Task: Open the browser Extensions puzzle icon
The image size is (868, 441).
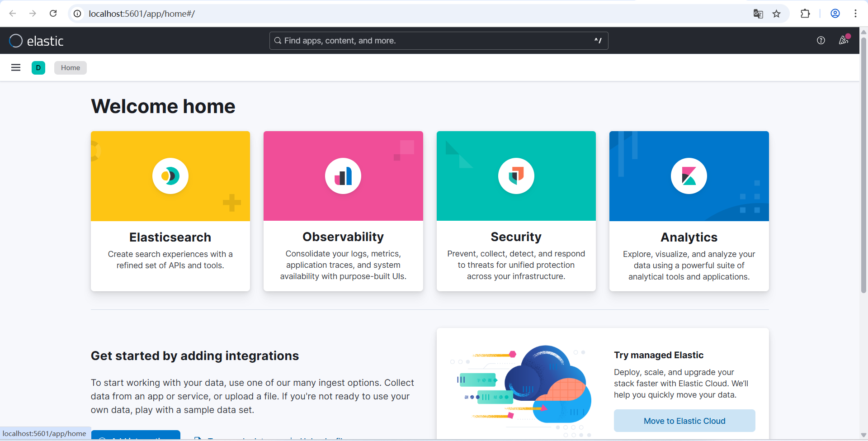Action: click(x=805, y=14)
